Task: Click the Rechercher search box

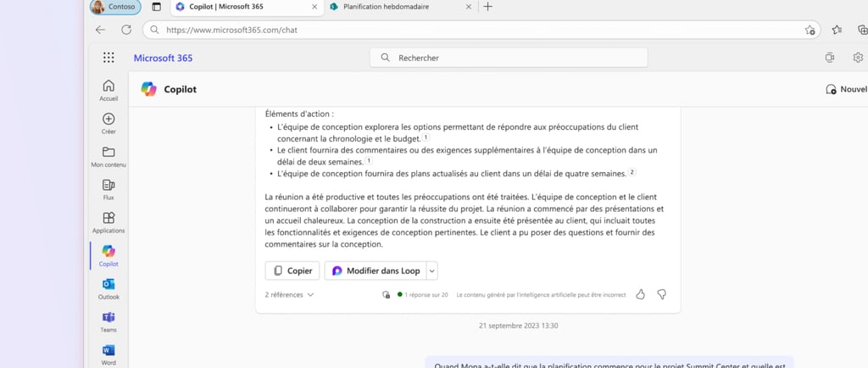Action: [x=509, y=58]
